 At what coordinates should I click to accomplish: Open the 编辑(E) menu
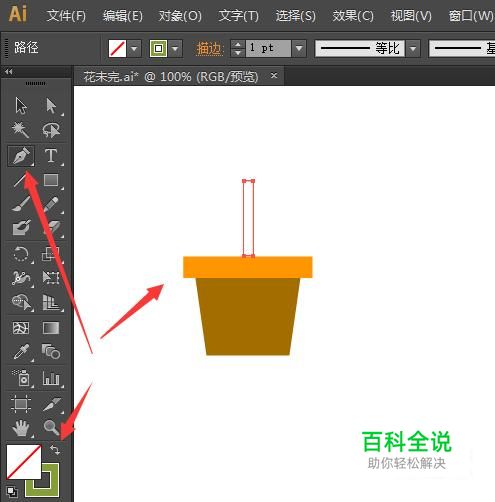[x=123, y=15]
